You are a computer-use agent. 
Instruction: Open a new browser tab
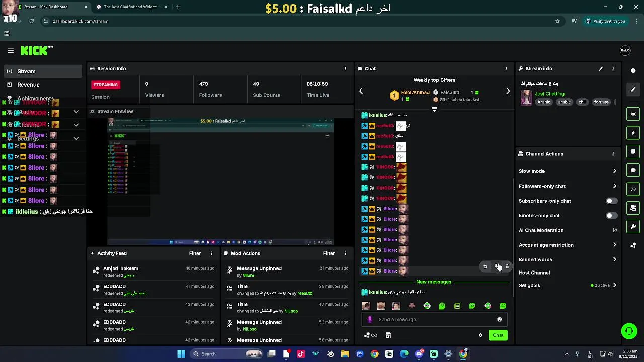(x=178, y=7)
